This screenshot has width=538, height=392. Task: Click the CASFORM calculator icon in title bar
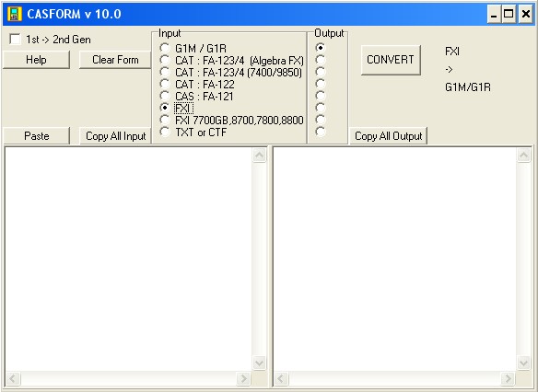coord(15,14)
